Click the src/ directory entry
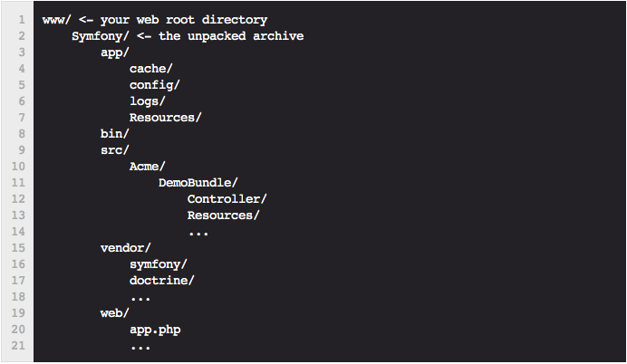The width and height of the screenshot is (627, 364). [115, 150]
